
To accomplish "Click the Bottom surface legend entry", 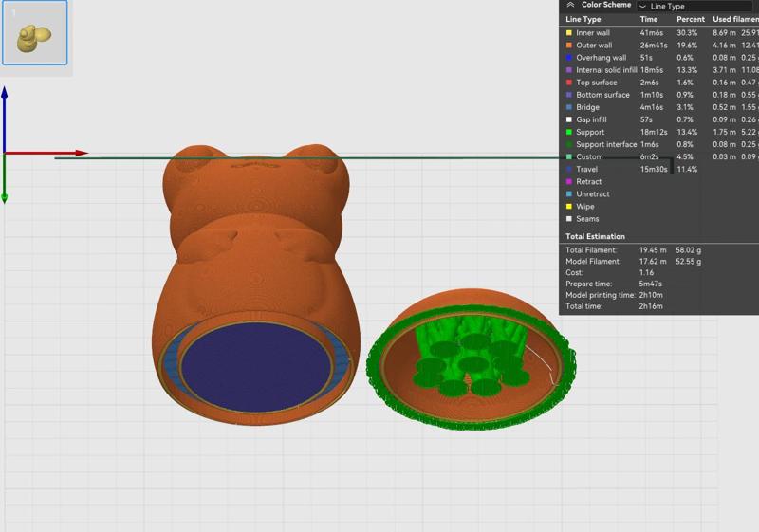I will point(602,95).
